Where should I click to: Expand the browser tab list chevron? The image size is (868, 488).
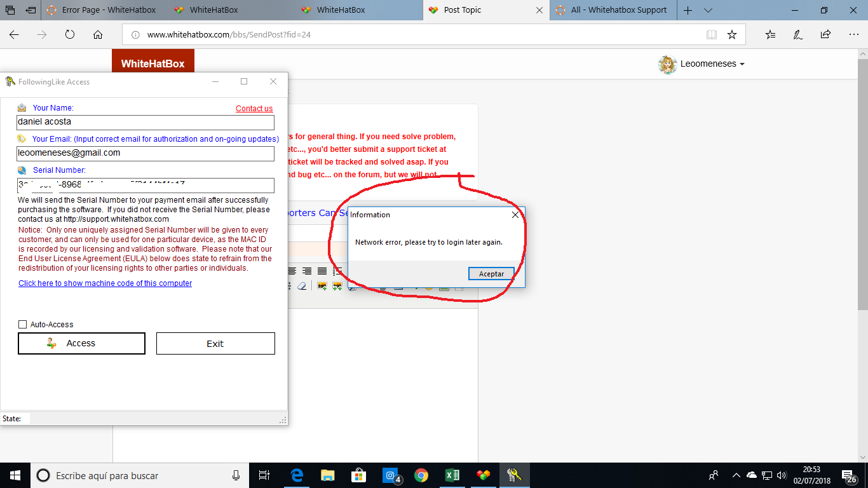click(x=708, y=10)
